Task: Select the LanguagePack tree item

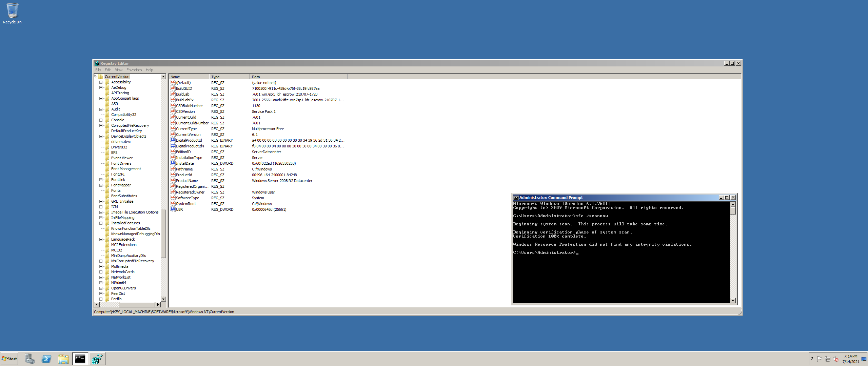Action: [x=123, y=239]
